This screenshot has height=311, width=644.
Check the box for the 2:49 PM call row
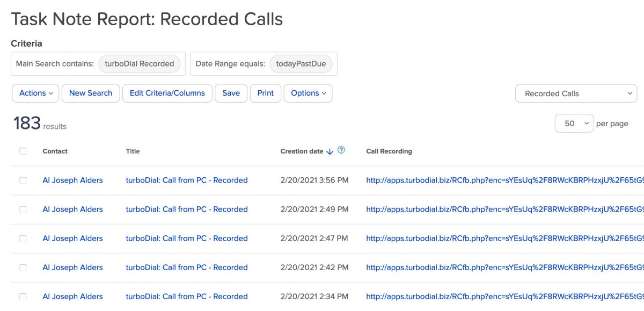click(23, 209)
